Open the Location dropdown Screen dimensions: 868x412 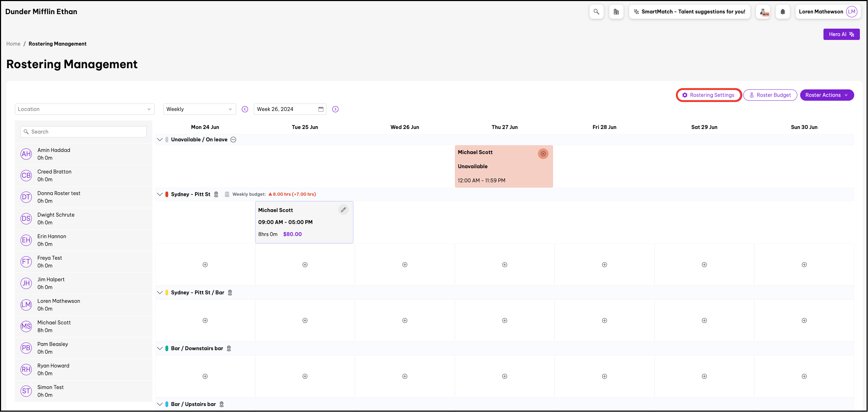coord(84,109)
